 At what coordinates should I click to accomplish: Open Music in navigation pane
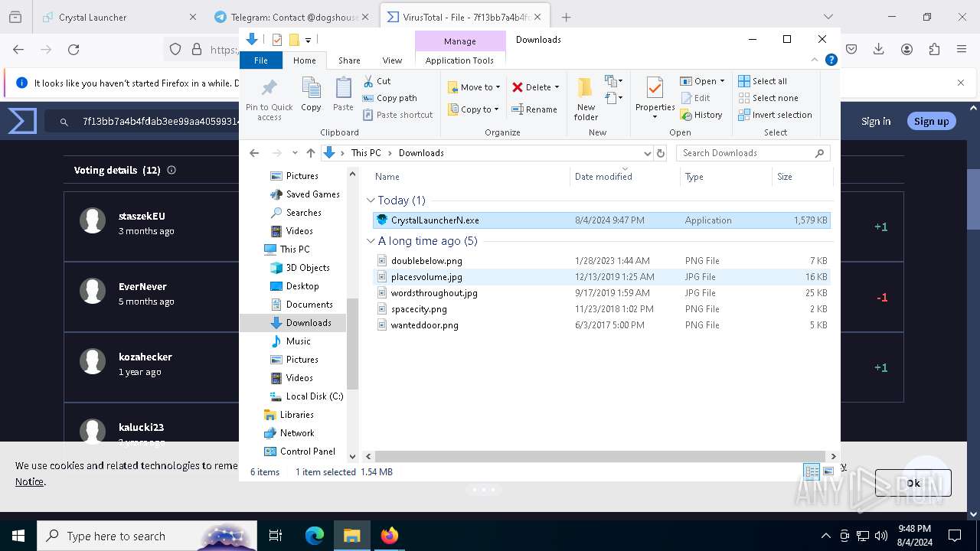click(291, 341)
